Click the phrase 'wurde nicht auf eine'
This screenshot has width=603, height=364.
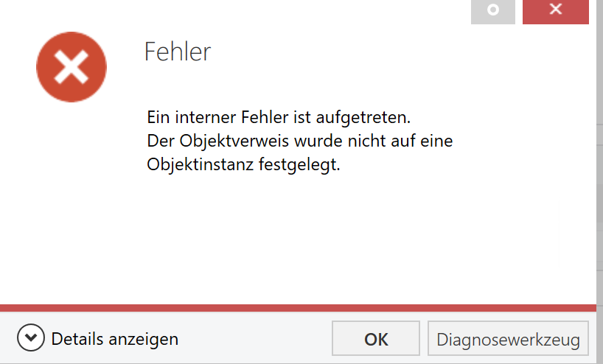click(x=374, y=141)
